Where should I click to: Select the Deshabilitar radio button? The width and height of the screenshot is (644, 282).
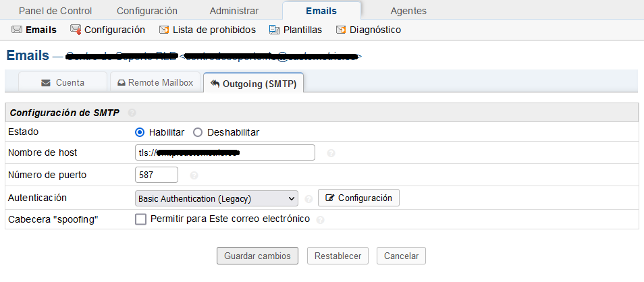[198, 133]
